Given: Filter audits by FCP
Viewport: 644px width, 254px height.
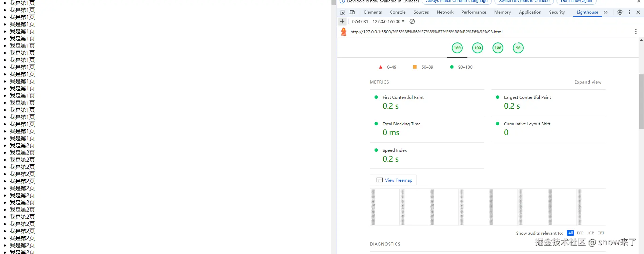Looking at the screenshot, I should (580, 233).
